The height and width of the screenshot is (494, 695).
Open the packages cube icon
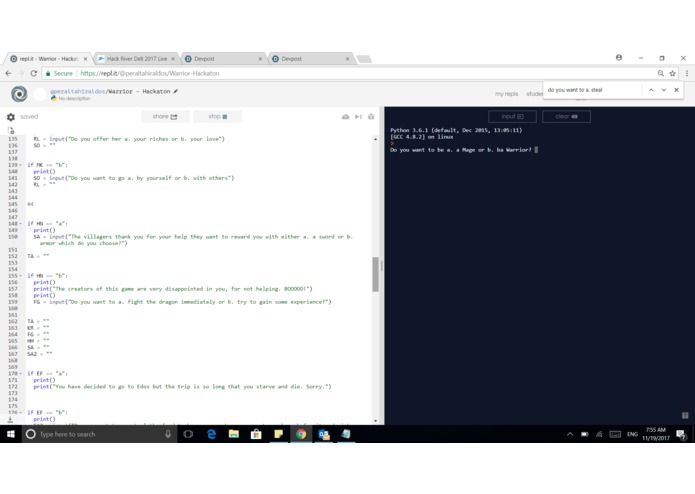371,117
